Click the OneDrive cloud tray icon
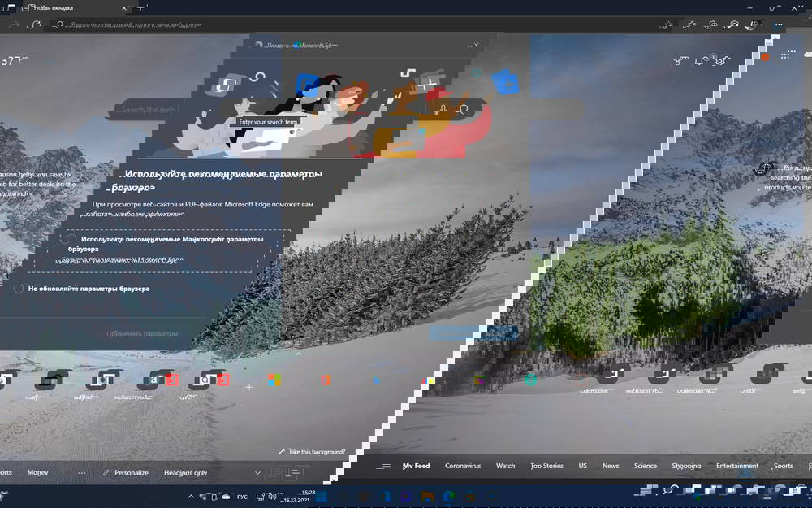This screenshot has width=812, height=508. 227,497
